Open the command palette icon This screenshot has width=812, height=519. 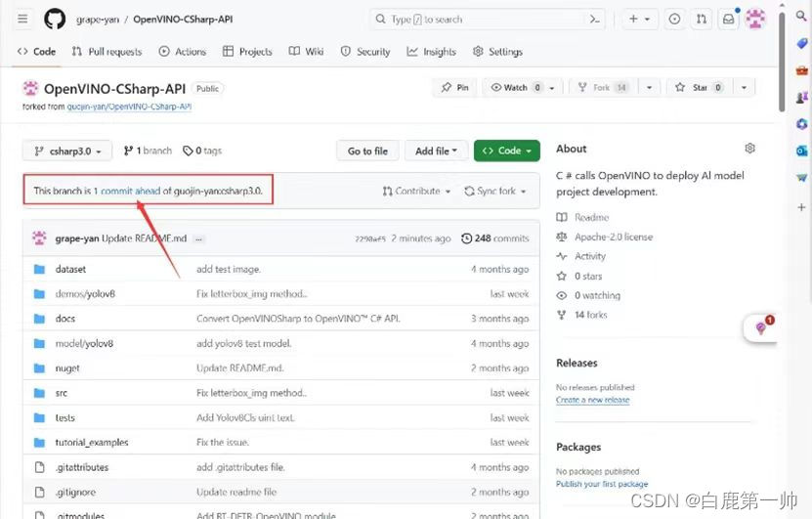(595, 20)
